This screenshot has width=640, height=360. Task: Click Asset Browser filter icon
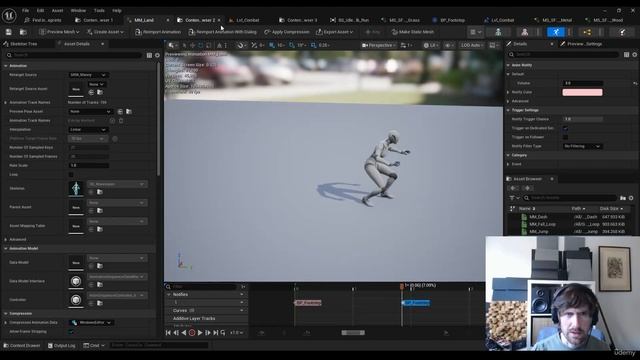click(514, 198)
